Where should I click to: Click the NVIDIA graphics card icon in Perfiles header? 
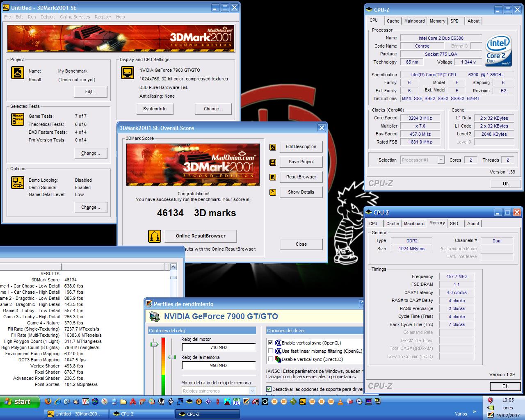[154, 316]
